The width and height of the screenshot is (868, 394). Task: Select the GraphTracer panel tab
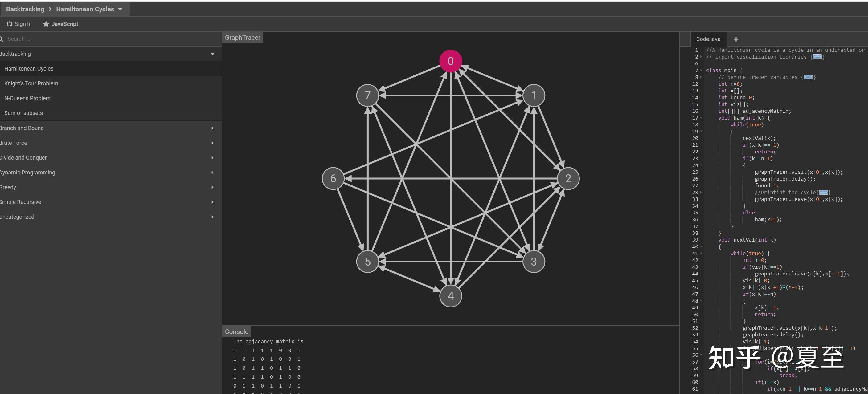pyautogui.click(x=242, y=38)
